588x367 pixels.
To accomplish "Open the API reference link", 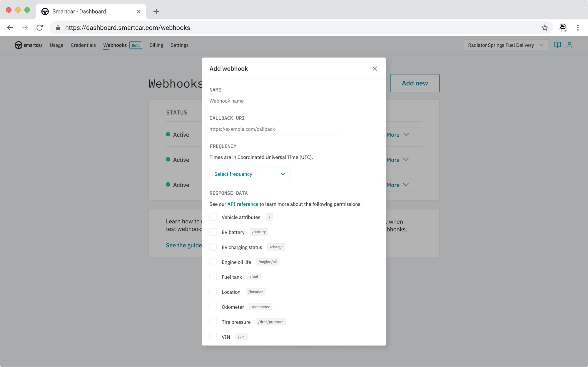I will point(243,204).
